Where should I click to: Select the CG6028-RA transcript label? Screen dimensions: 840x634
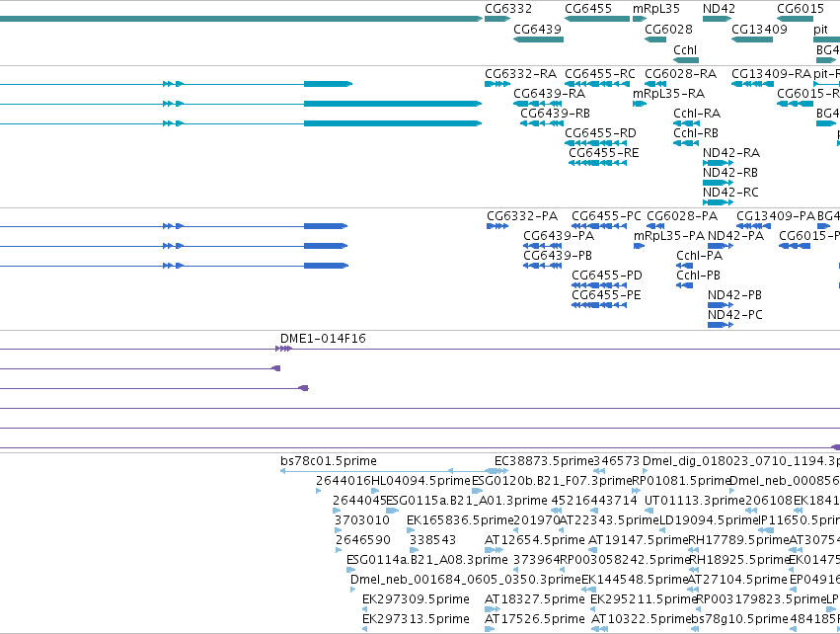pos(680,73)
